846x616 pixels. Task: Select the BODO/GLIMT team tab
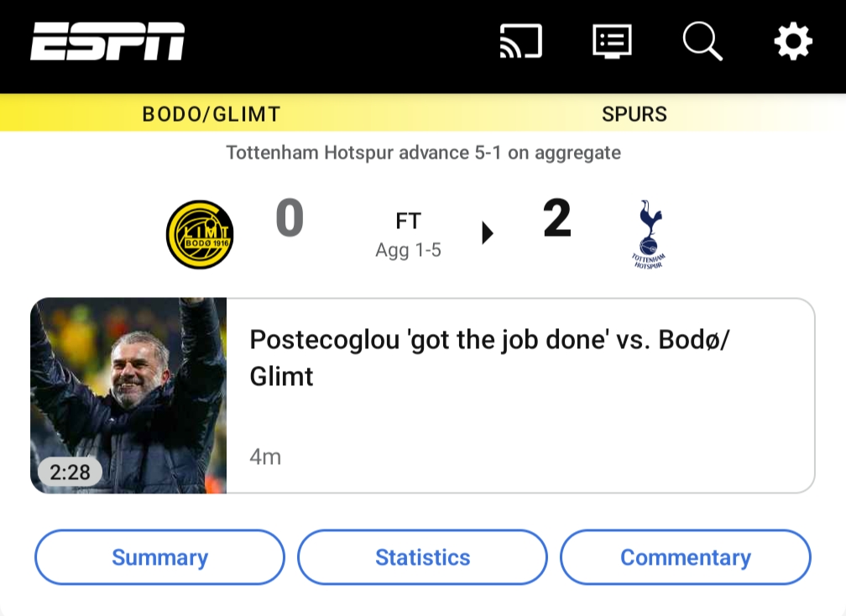(x=211, y=114)
